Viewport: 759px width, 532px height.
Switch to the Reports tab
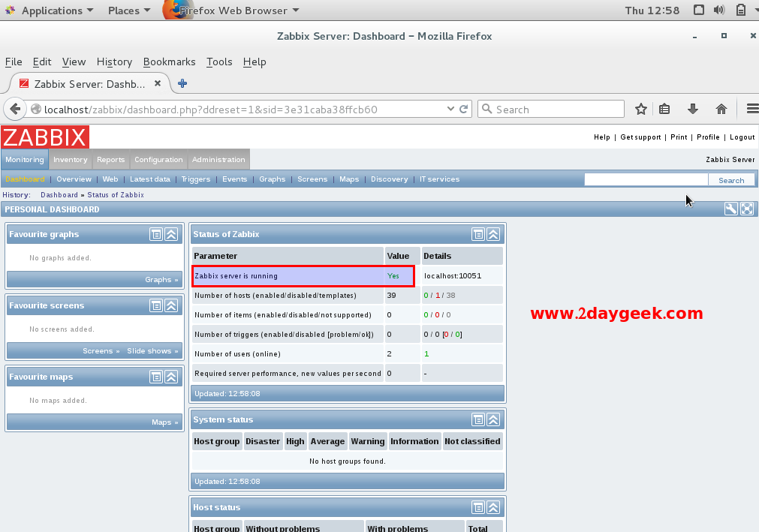click(111, 160)
